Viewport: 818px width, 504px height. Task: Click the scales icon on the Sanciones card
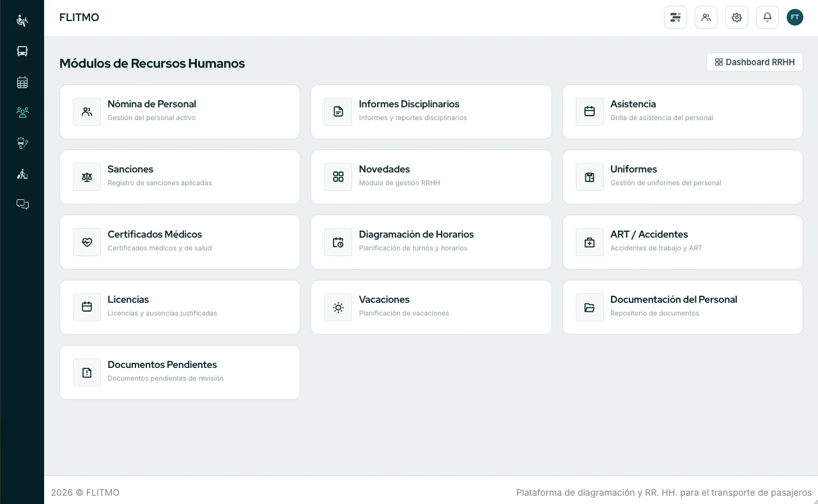pos(87,177)
